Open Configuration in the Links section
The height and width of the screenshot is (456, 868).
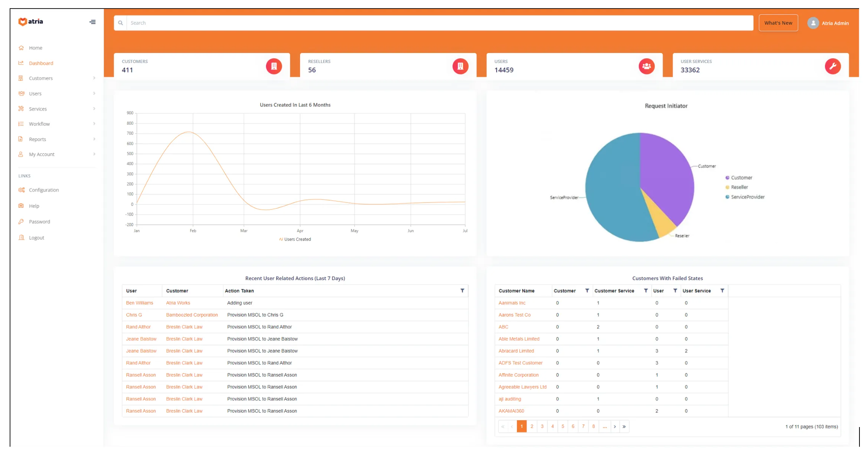pyautogui.click(x=43, y=190)
